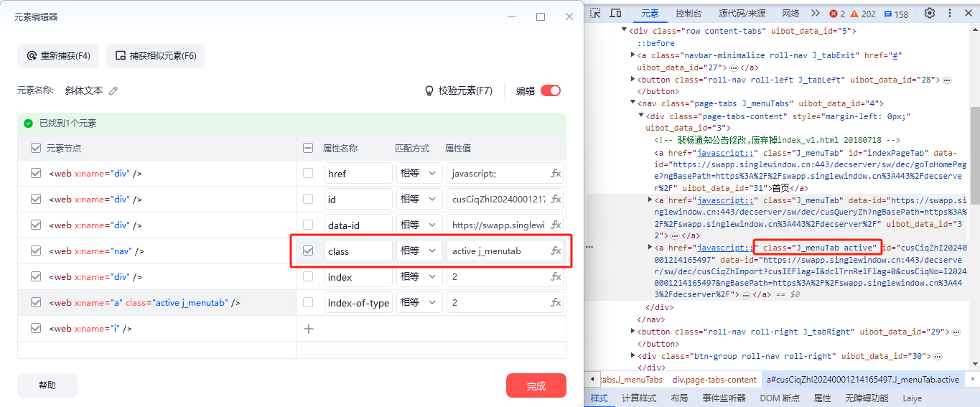Toggle device toolbar icon in DevTools

615,13
